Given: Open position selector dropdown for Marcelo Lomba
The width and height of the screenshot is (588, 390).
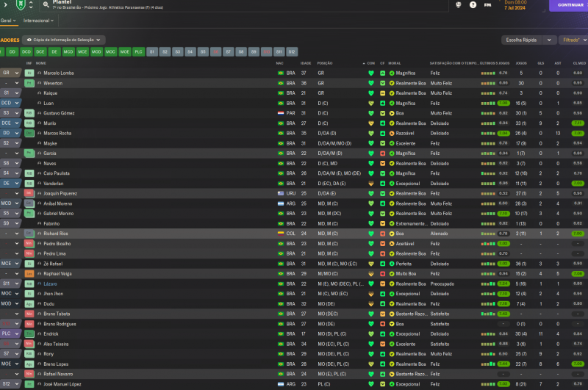Looking at the screenshot, I should tap(10, 73).
